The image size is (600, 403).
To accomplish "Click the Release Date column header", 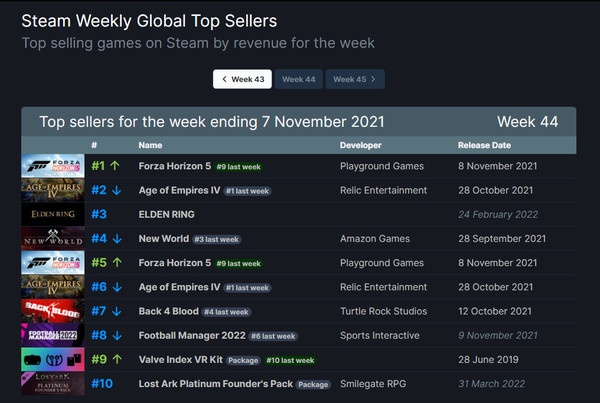I will pos(484,145).
